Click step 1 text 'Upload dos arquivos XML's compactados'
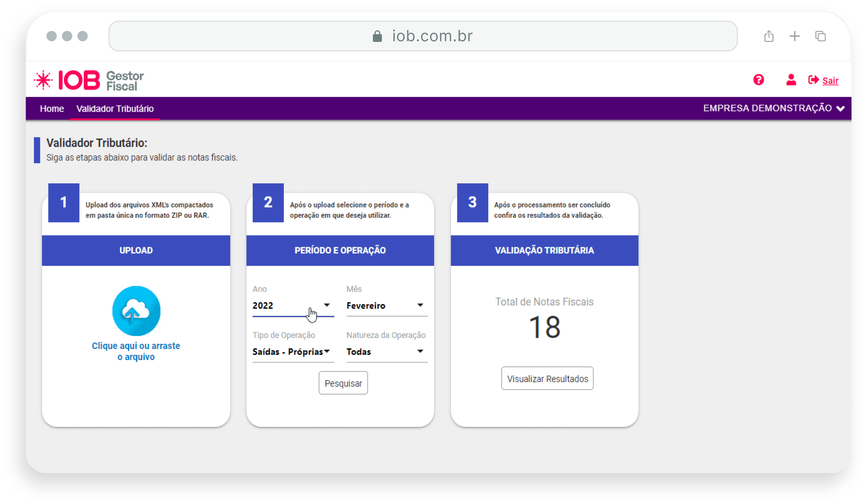This screenshot has height=504, width=867. (149, 210)
